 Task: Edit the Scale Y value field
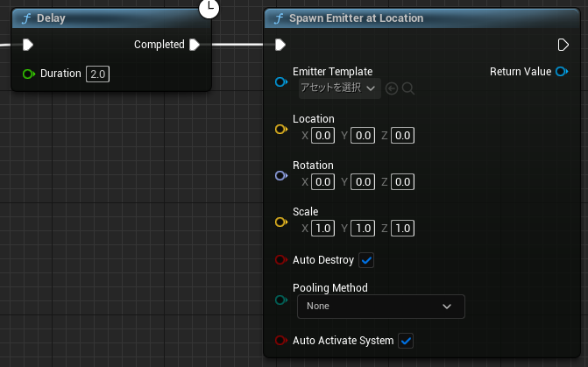tap(363, 229)
